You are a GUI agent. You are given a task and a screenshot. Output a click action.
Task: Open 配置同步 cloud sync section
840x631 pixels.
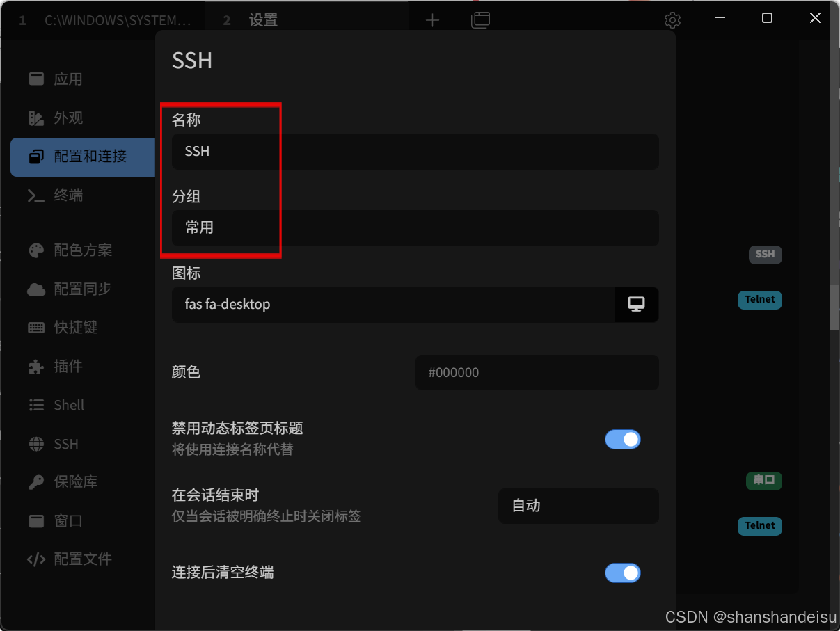coord(70,289)
